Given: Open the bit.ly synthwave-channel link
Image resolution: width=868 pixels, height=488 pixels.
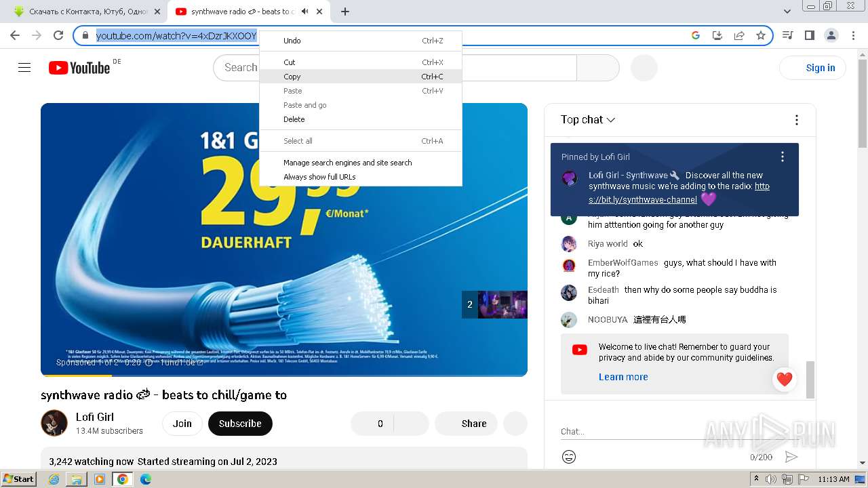Looking at the screenshot, I should tap(679, 193).
